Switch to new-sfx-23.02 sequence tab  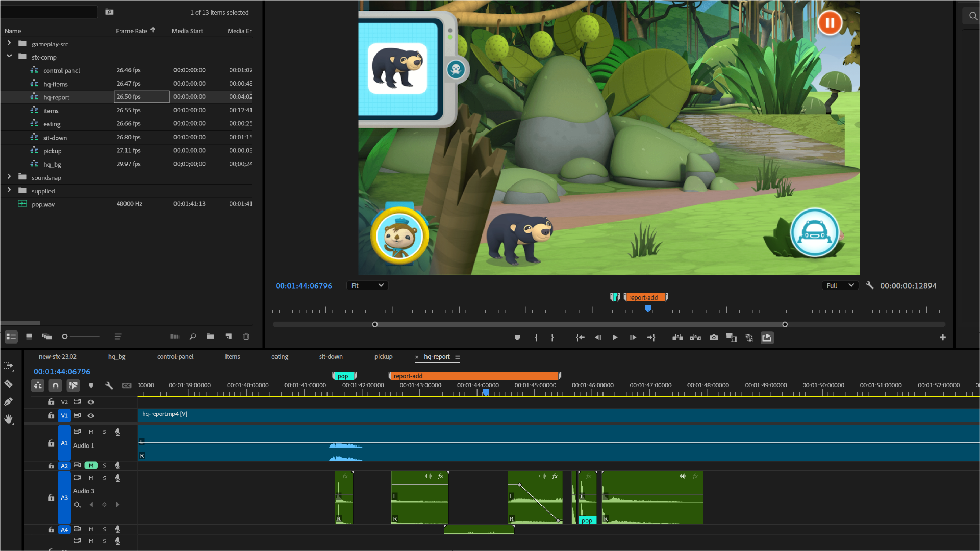click(x=58, y=357)
